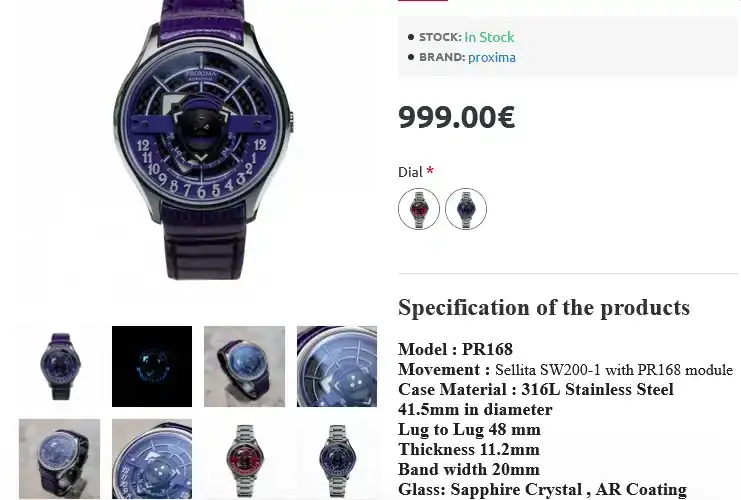Click the Sapphire Crystal glass specification line
741x500 pixels.
543,489
